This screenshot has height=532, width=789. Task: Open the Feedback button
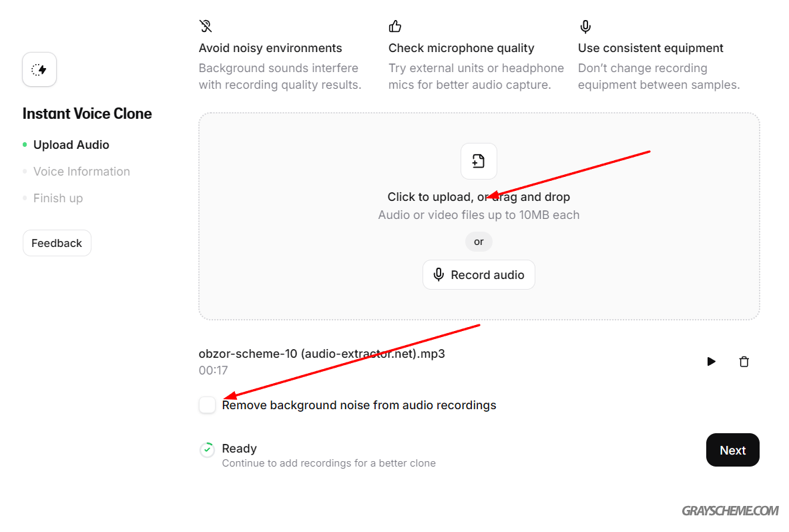pos(57,244)
